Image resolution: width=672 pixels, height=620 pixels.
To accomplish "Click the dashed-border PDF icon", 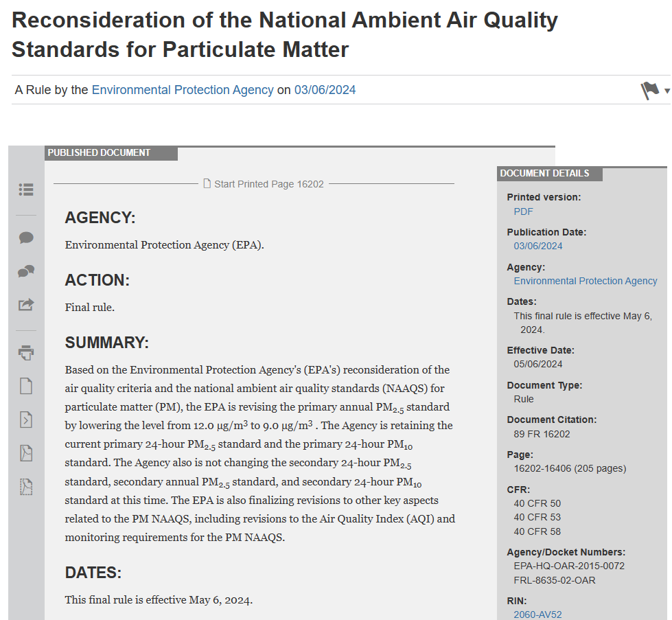I will [x=26, y=487].
